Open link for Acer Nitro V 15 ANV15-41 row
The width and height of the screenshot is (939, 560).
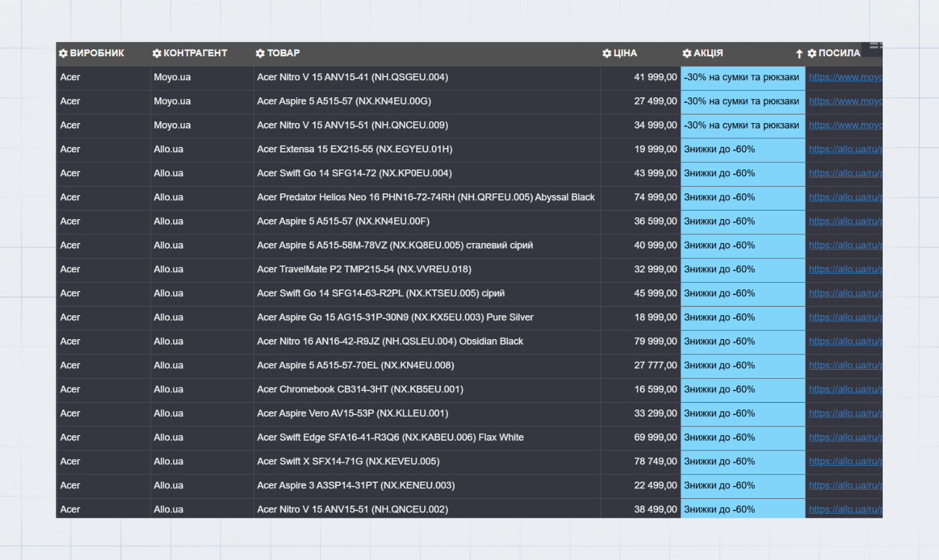845,77
